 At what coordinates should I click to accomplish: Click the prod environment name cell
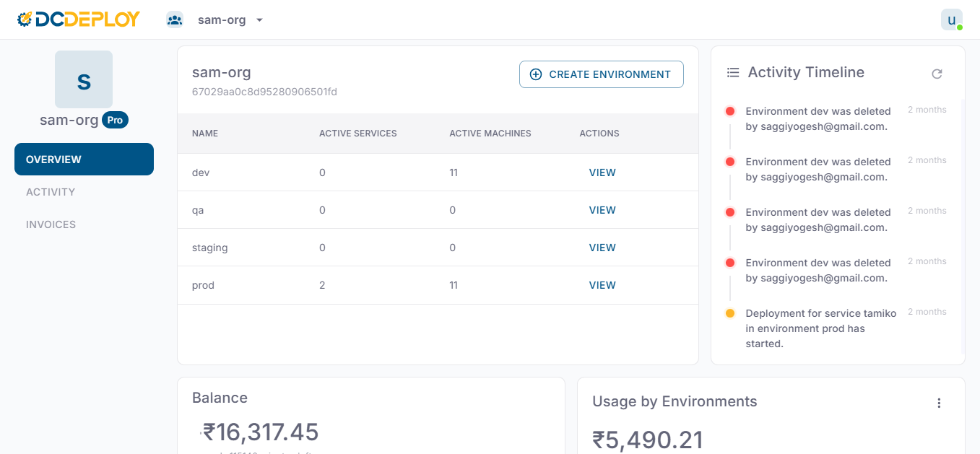coord(203,285)
